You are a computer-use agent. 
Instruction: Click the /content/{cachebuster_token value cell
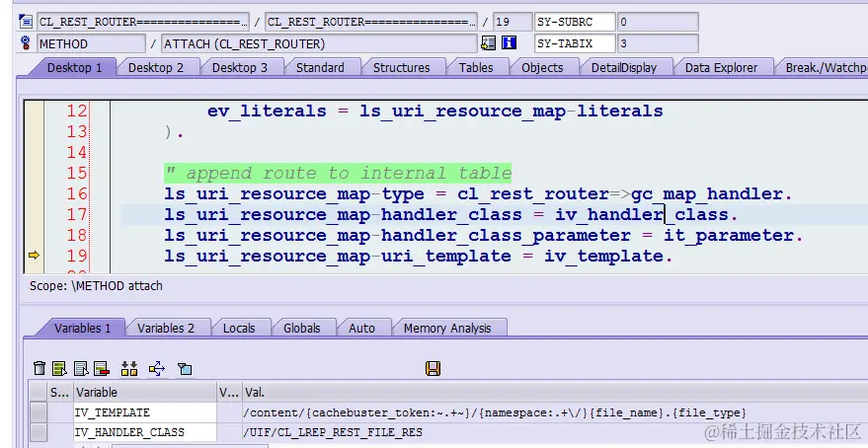(x=555, y=412)
